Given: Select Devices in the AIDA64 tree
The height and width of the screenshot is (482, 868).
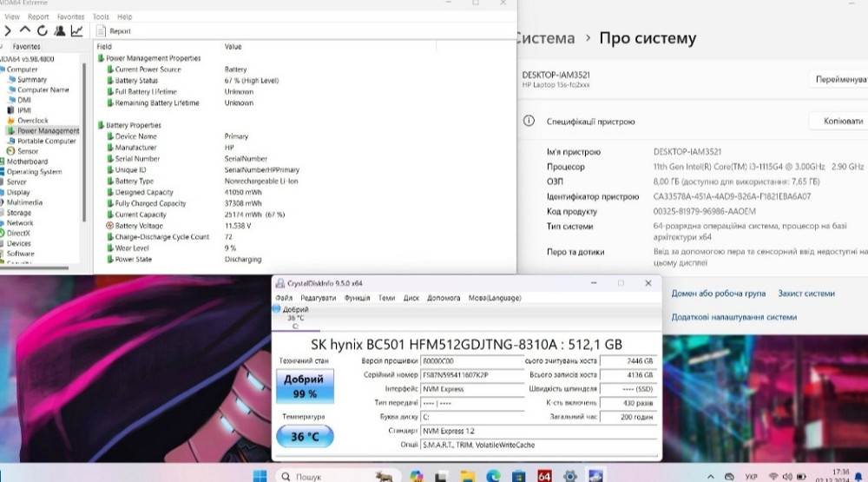Looking at the screenshot, I should (19, 243).
